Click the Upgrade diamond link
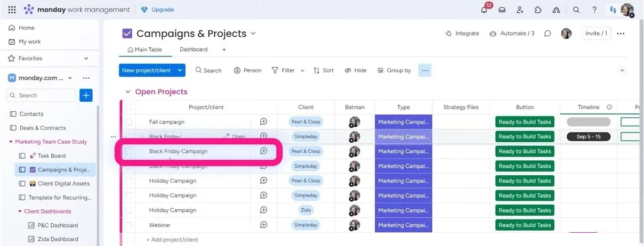644x246 pixels. [x=158, y=10]
